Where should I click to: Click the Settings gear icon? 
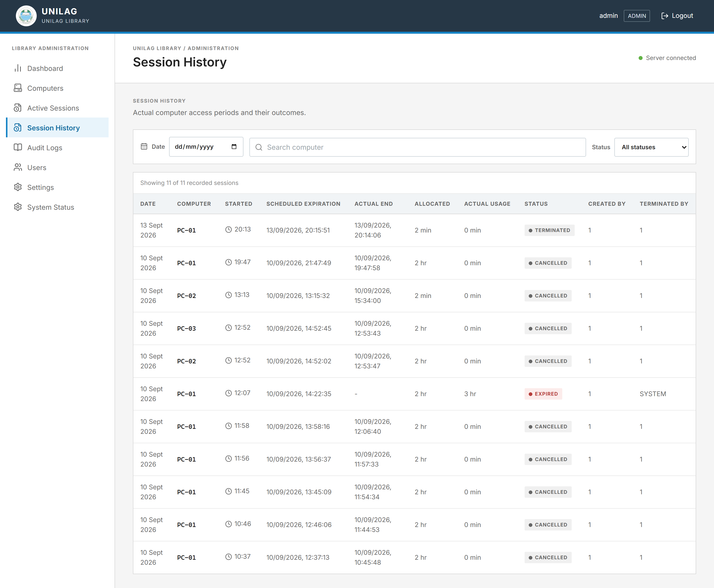[18, 187]
